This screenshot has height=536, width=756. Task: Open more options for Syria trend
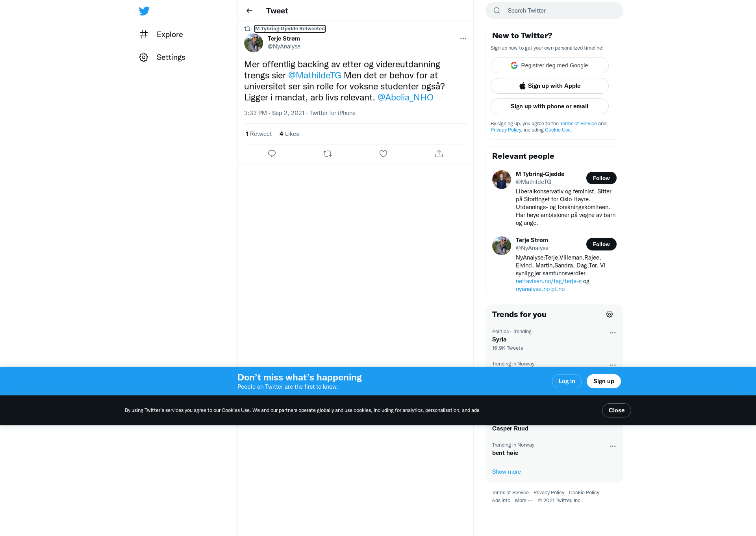[613, 333]
